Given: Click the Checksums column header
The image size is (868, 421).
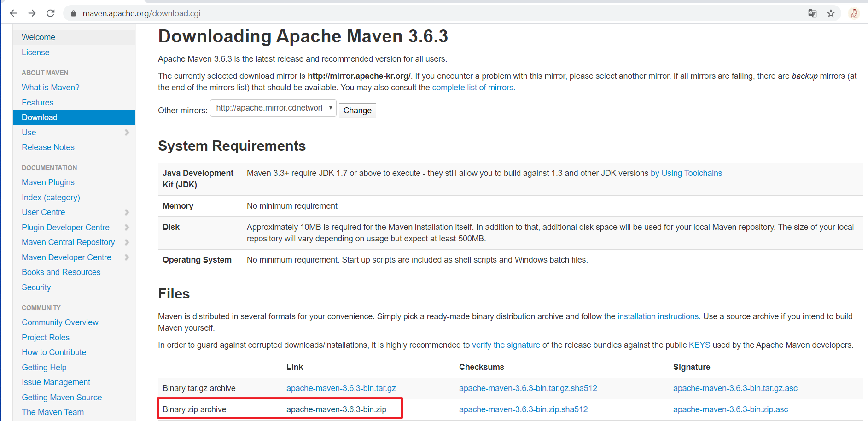Looking at the screenshot, I should pos(482,367).
